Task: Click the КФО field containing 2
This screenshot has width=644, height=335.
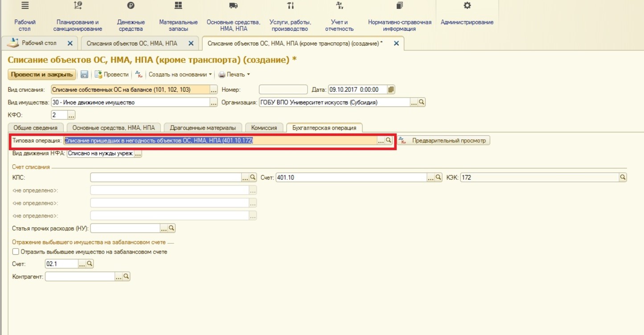Action: pos(59,115)
